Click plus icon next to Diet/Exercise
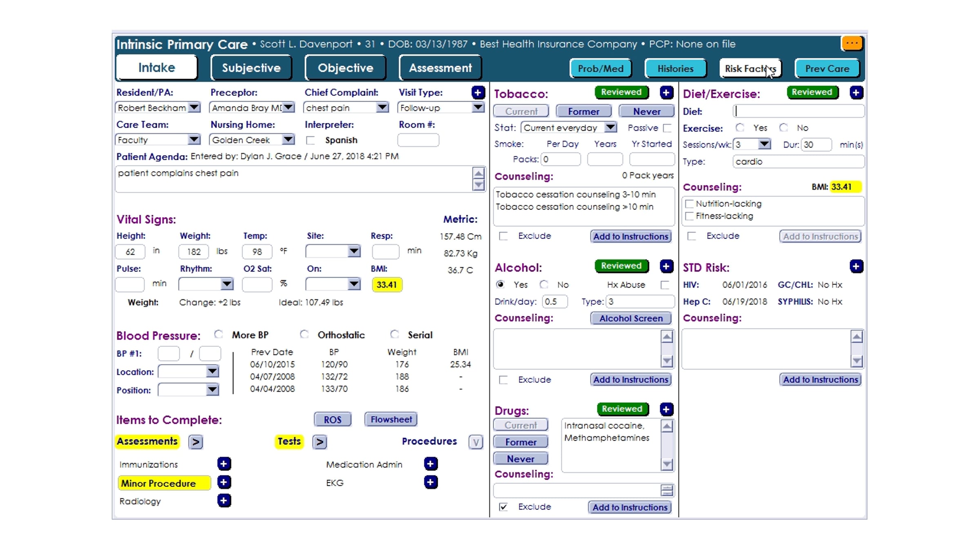The height and width of the screenshot is (551, 980). pyautogui.click(x=856, y=93)
